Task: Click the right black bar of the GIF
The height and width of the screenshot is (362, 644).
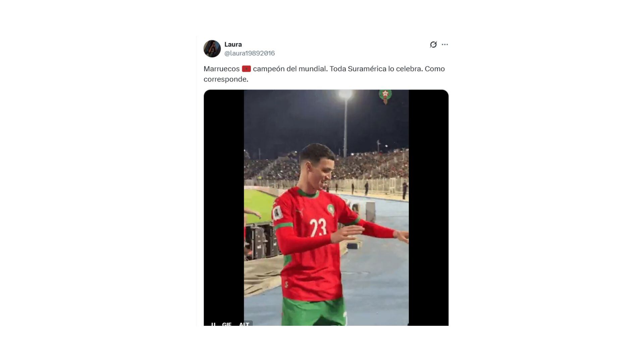Action: [429, 207]
